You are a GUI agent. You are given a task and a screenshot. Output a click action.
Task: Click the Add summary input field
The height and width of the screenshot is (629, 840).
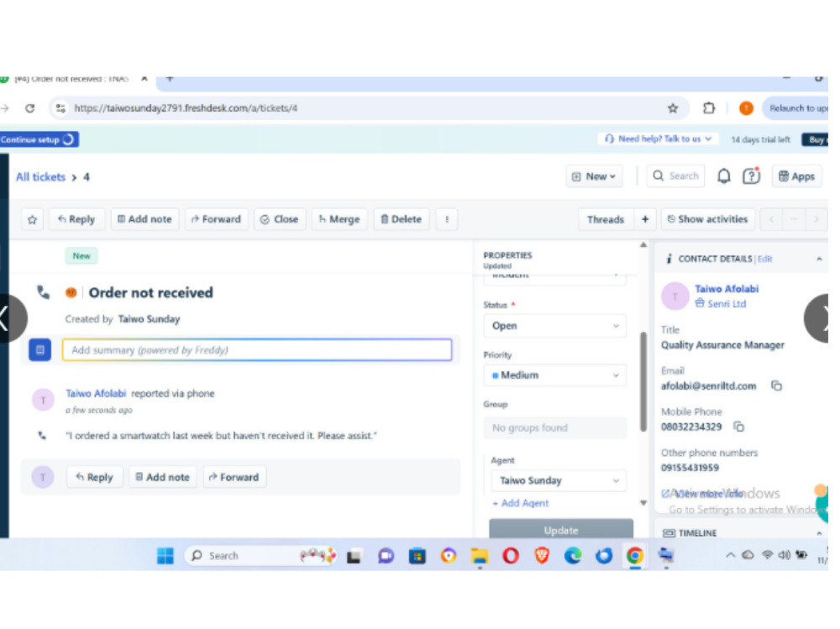pyautogui.click(x=257, y=350)
